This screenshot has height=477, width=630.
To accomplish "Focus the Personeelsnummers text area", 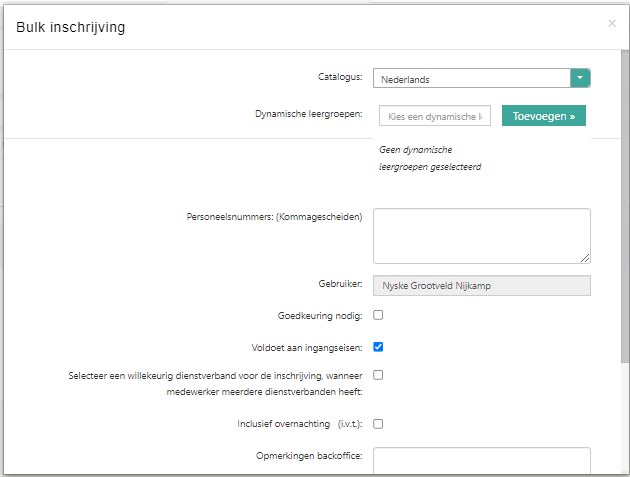I will click(480, 235).
